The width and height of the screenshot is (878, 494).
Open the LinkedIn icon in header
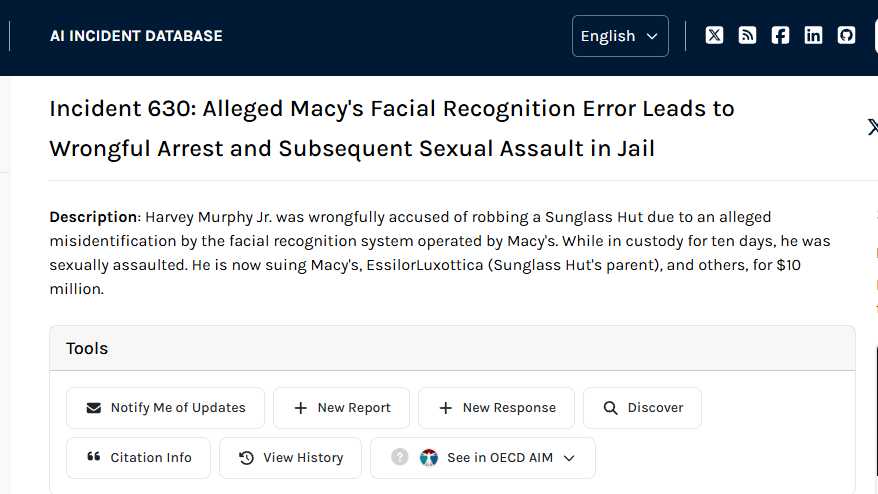[813, 36]
